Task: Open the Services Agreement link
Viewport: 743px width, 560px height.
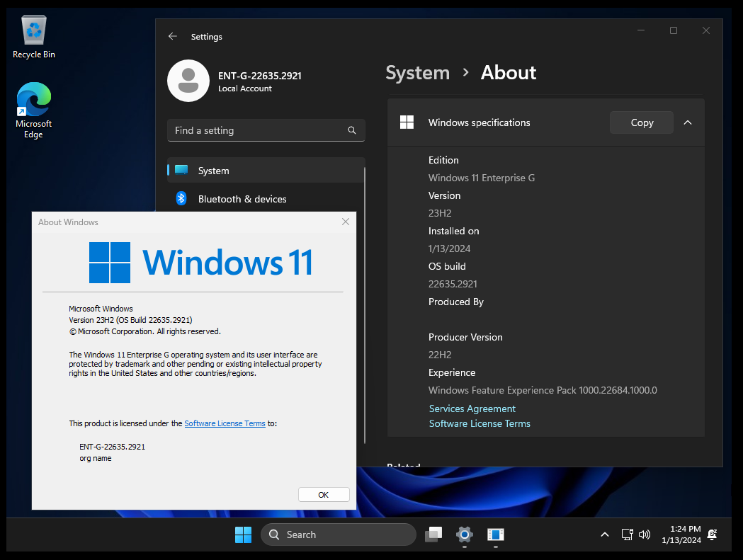Action: pyautogui.click(x=472, y=408)
